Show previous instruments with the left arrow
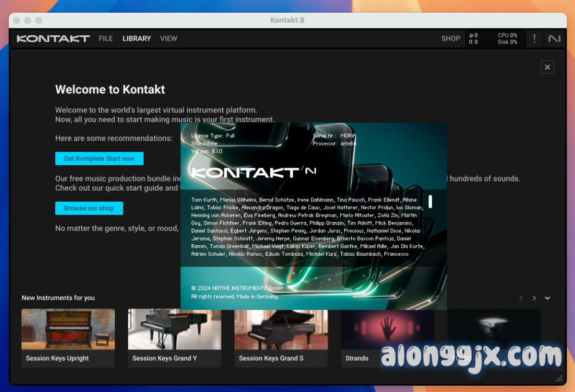This screenshot has width=575, height=392. (521, 298)
